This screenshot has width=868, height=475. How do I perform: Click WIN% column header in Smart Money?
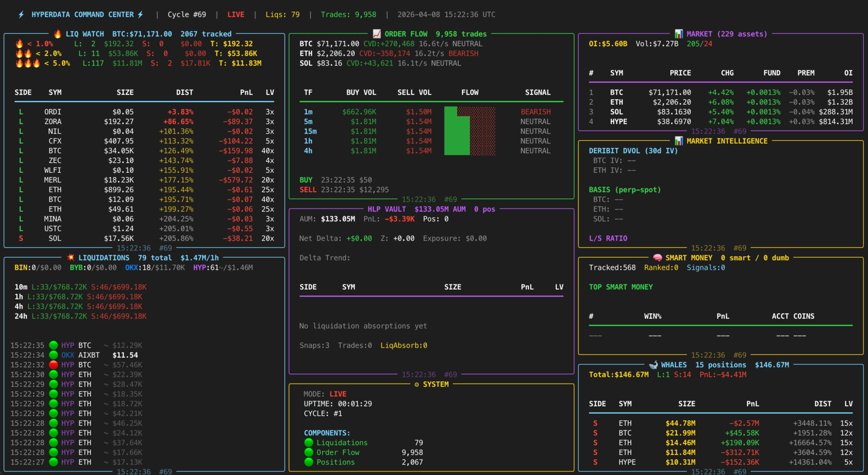[x=653, y=316]
